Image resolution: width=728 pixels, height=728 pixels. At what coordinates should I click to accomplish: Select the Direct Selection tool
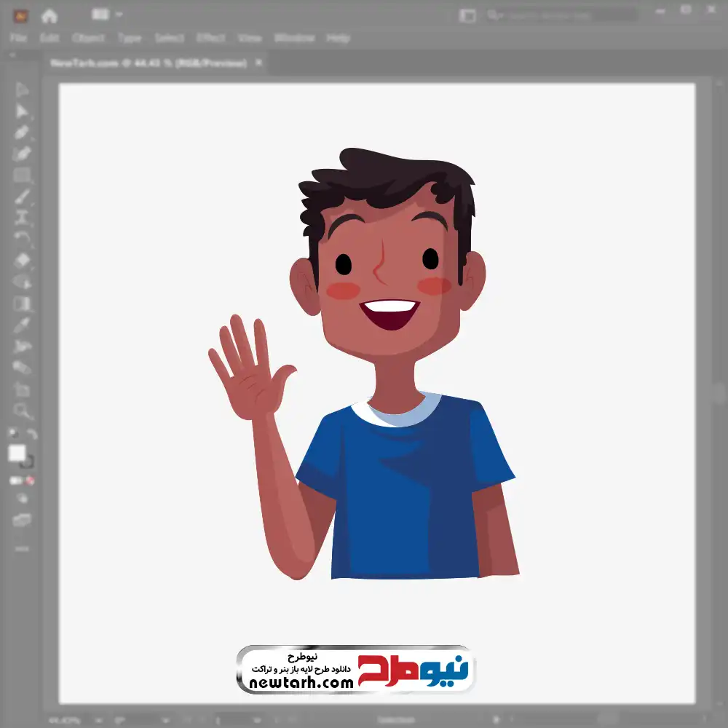(22, 111)
